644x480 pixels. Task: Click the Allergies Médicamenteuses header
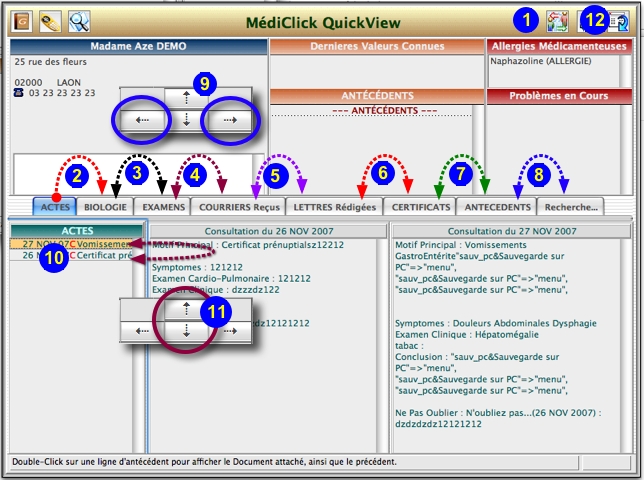pyautogui.click(x=559, y=46)
